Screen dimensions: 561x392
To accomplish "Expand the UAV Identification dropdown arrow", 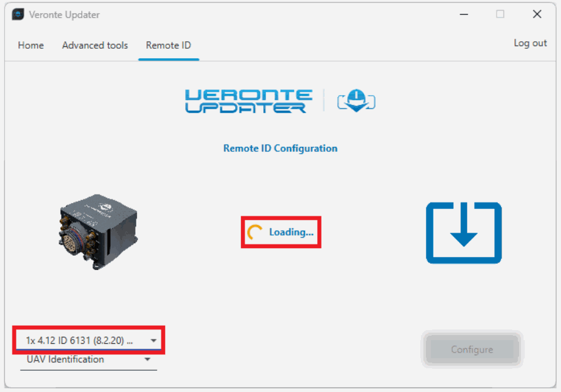I will tap(148, 359).
